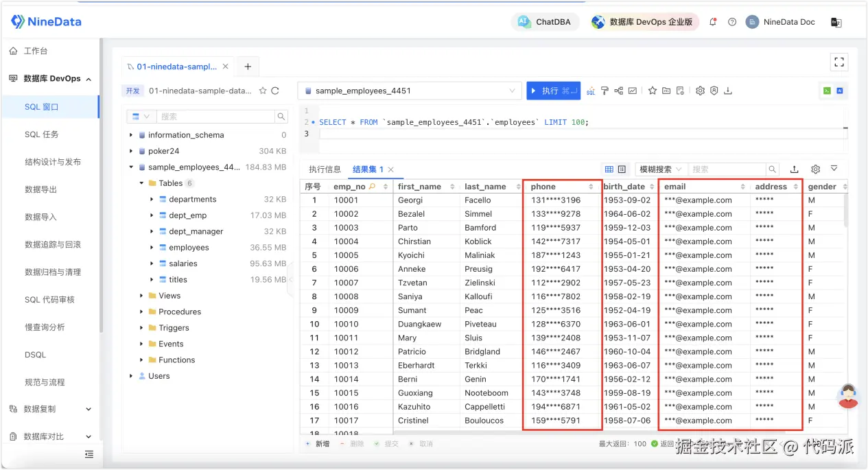This screenshot has height=470, width=868.
Task: Open the ChatDBA button
Action: 546,22
